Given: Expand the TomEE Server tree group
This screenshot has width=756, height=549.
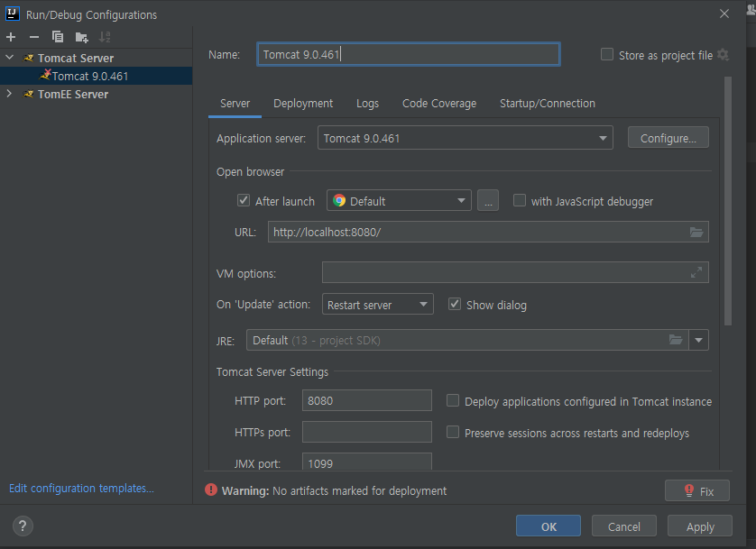Looking at the screenshot, I should (9, 94).
